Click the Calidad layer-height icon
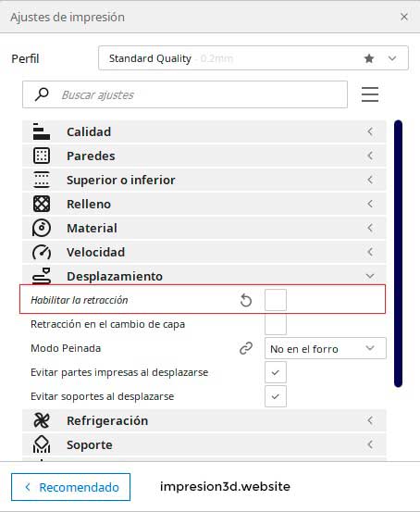420x512 pixels. [42, 131]
